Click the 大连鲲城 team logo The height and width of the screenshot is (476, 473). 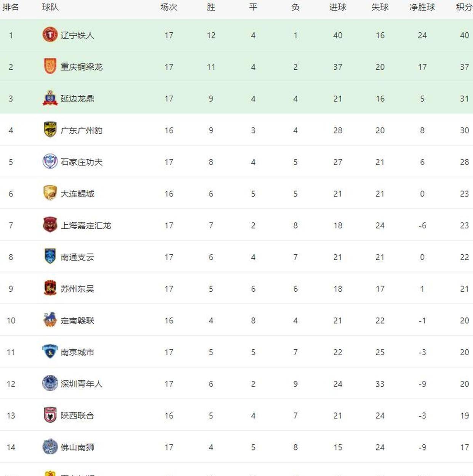(x=50, y=193)
